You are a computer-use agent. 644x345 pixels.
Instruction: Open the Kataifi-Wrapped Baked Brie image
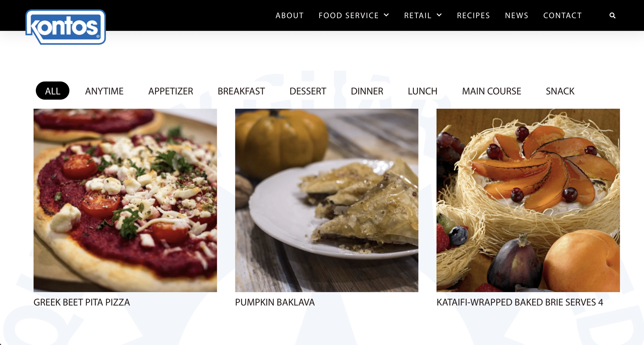(528, 200)
